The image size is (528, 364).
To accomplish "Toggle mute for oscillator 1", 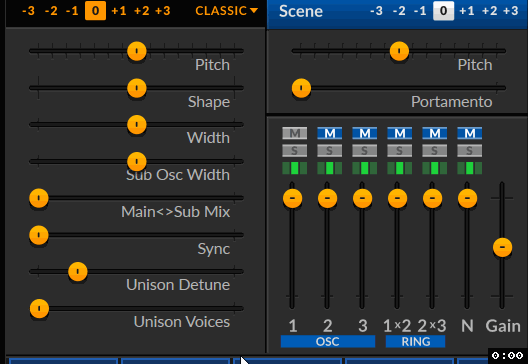I will tap(295, 133).
